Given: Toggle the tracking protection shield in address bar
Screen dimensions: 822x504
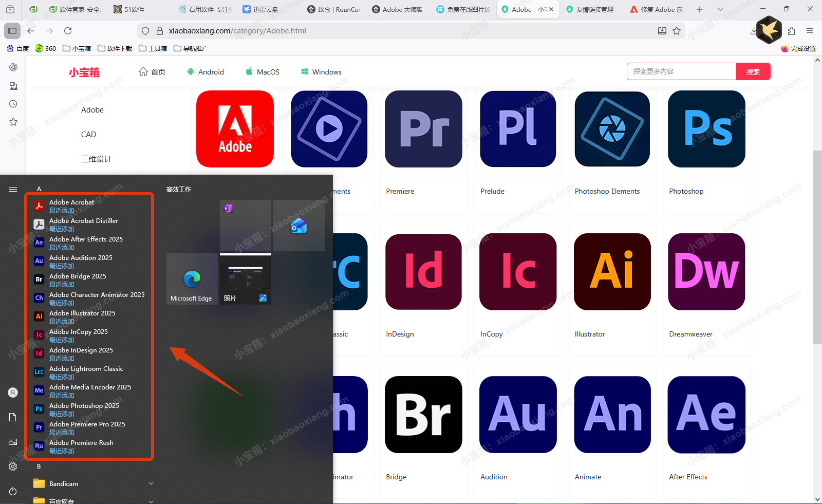Looking at the screenshot, I should click(145, 31).
